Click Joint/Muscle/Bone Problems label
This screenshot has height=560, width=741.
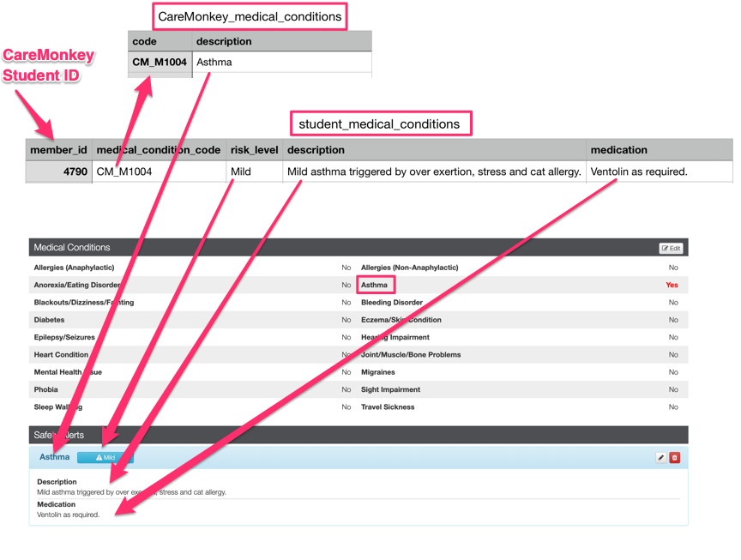point(411,355)
